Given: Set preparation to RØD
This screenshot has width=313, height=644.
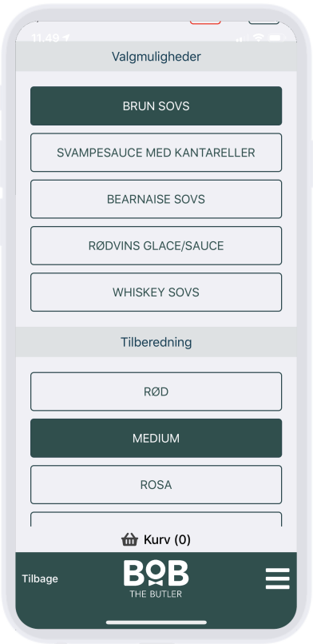Looking at the screenshot, I should point(156,392).
